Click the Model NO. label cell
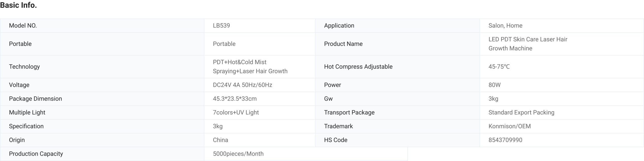This screenshot has width=644, height=161. coord(102,25)
